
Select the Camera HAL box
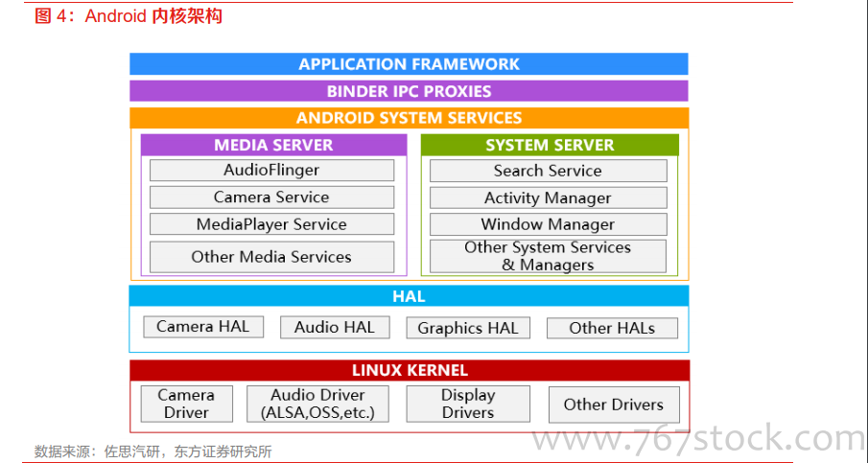click(203, 327)
